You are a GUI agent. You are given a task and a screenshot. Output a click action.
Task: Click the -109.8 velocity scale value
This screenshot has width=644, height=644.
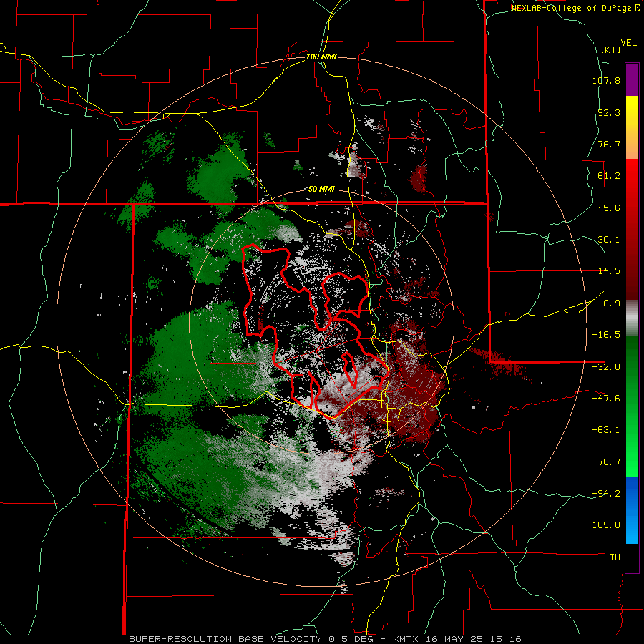tap(603, 525)
